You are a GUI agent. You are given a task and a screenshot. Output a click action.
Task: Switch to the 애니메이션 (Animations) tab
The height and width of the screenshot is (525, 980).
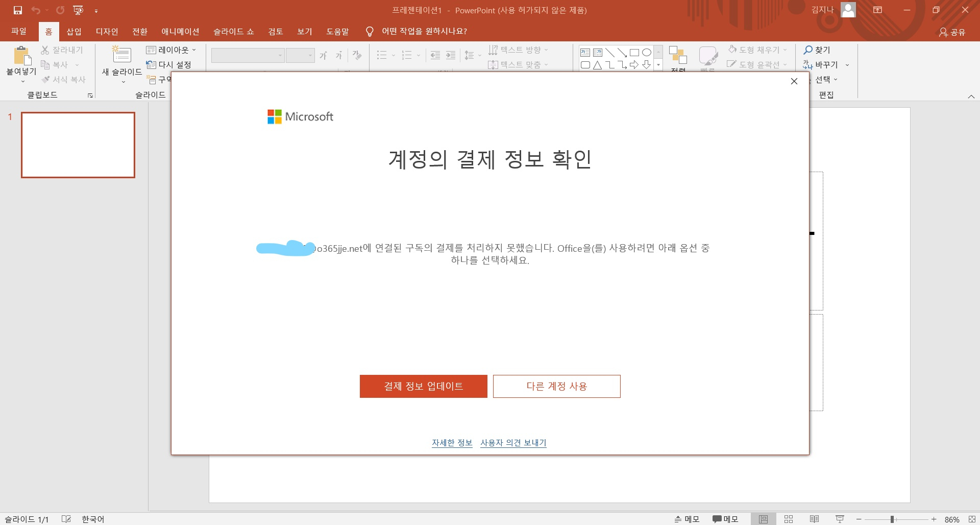180,32
